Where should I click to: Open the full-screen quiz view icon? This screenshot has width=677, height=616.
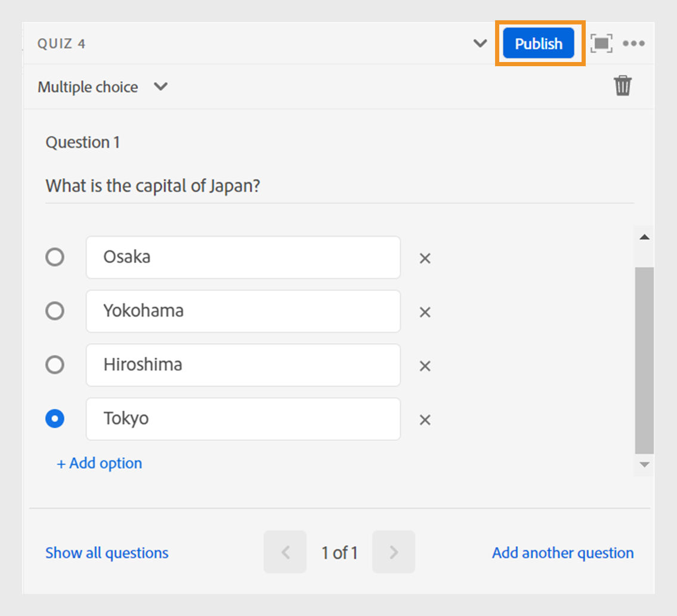click(x=601, y=43)
